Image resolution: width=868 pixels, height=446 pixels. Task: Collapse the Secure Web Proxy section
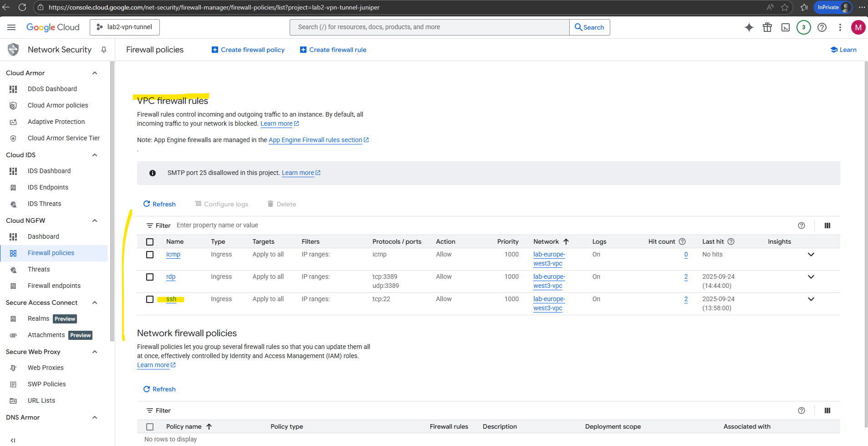point(95,352)
